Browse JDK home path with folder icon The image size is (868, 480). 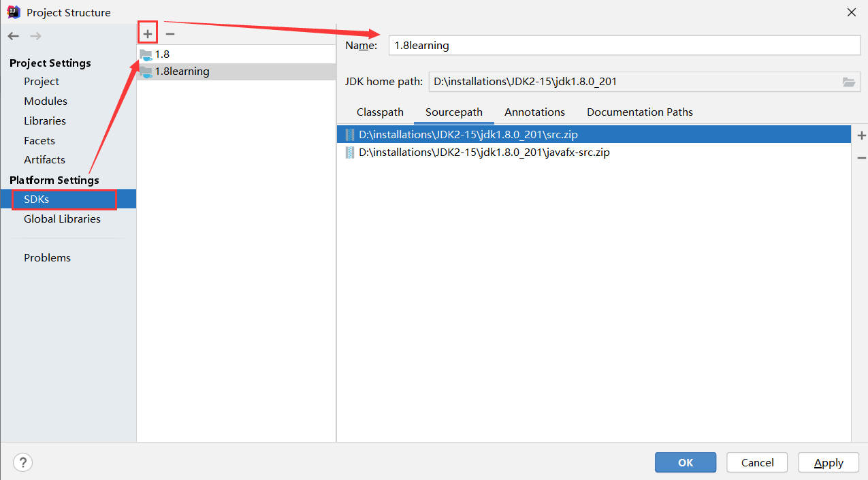coord(848,82)
